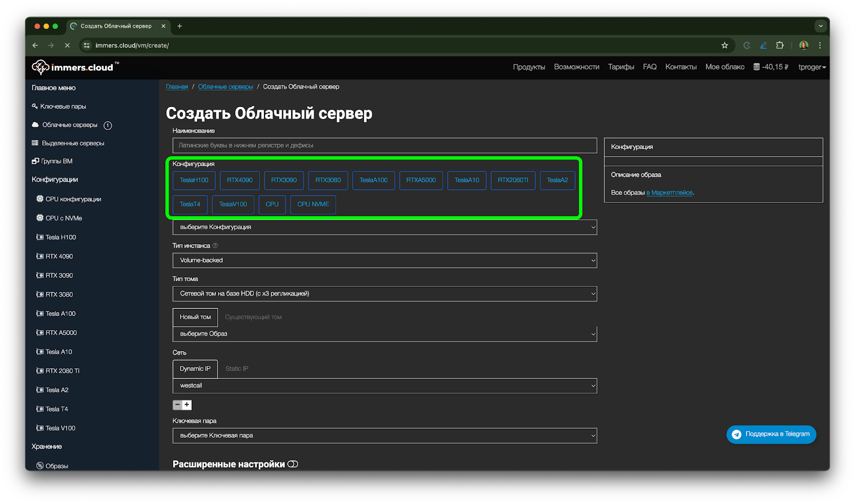Screen dimensions: 855x504
Task: Expand the выберите Конфигурация dropdown
Action: [x=385, y=227]
